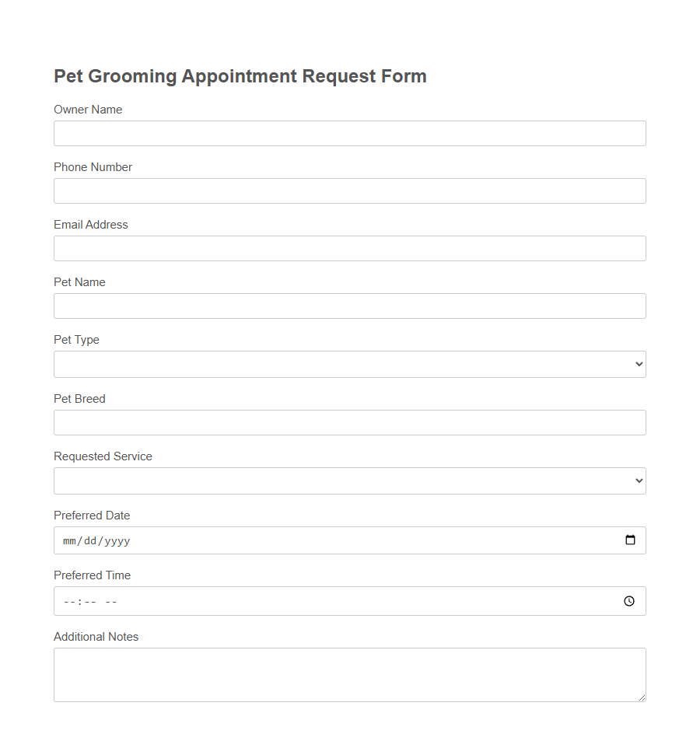Click the Pet Name text box
700x755 pixels.
coord(350,306)
